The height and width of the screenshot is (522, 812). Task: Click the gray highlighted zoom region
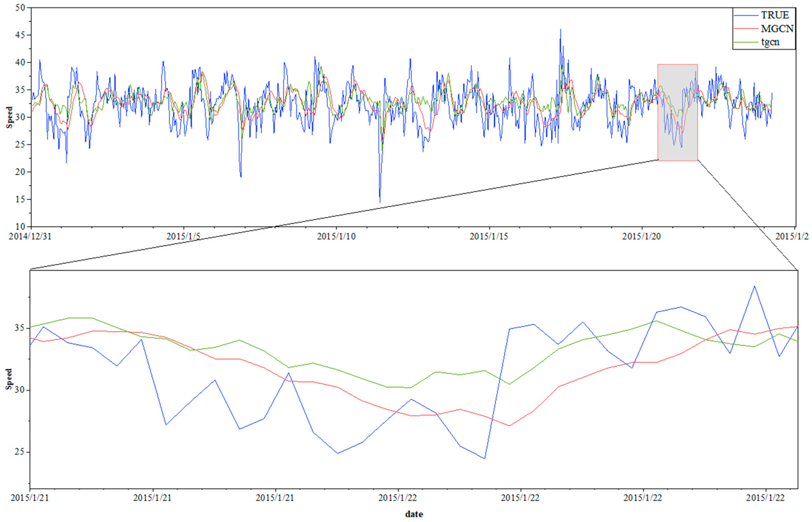(678, 112)
